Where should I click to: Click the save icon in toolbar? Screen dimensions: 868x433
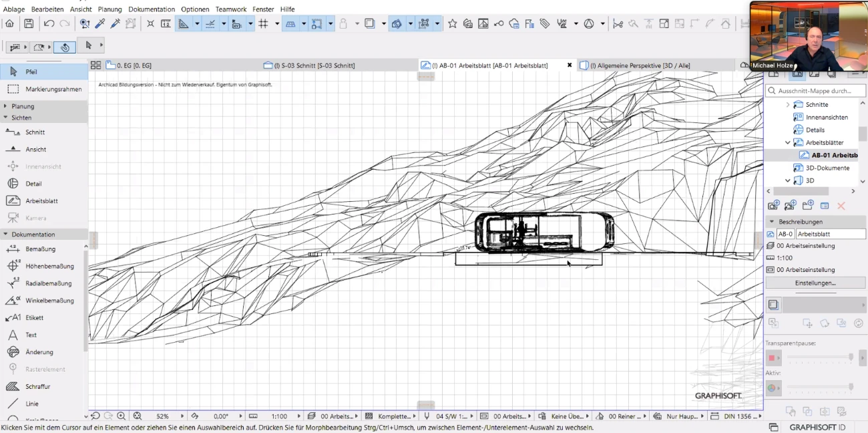click(x=29, y=24)
